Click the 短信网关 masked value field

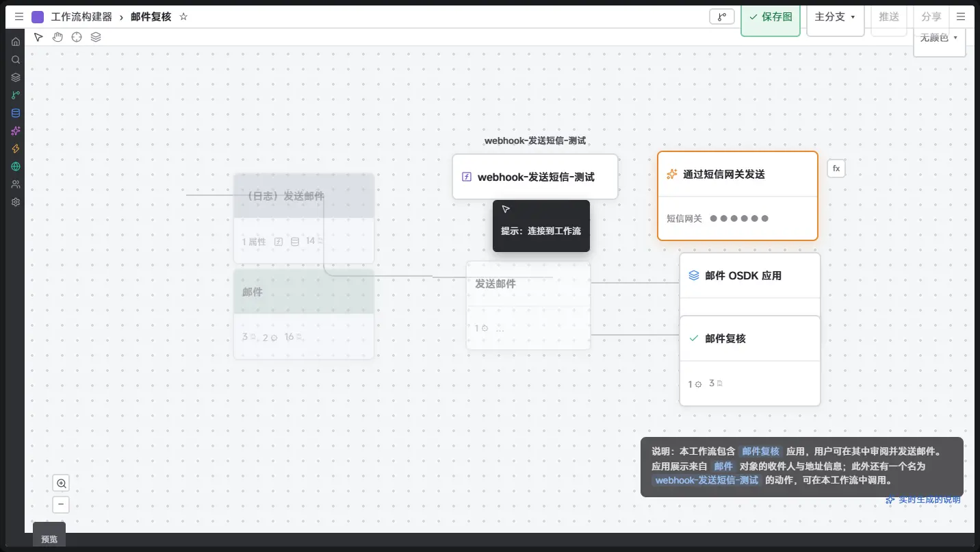click(739, 218)
